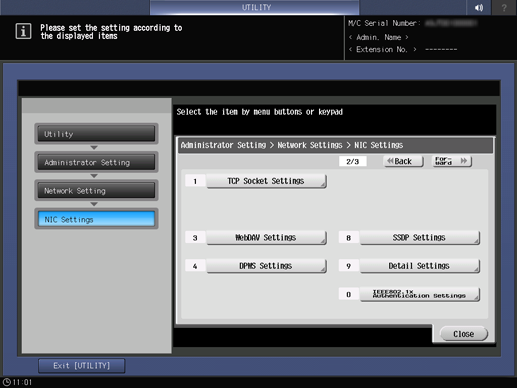Open IEEE802.1x Authentication Settings

point(419,294)
